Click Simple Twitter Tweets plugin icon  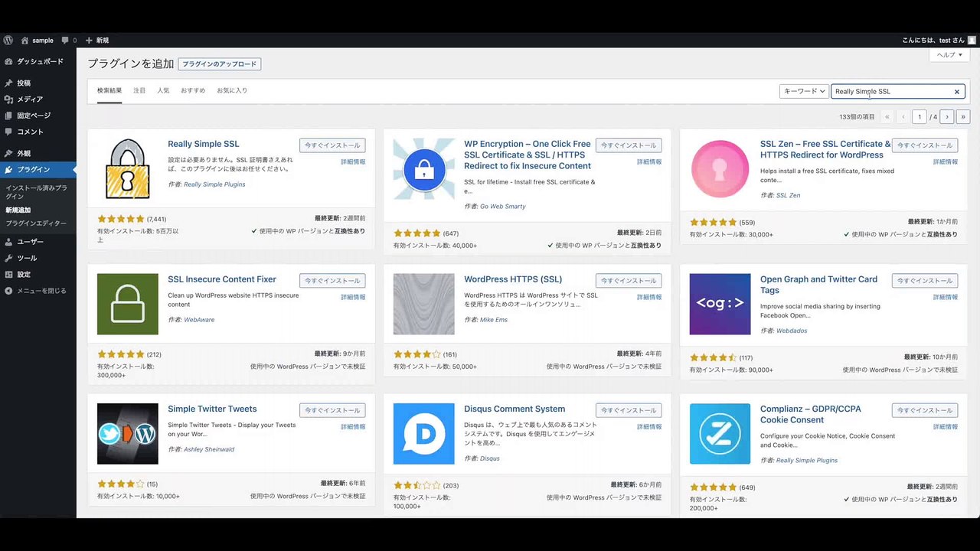click(128, 434)
